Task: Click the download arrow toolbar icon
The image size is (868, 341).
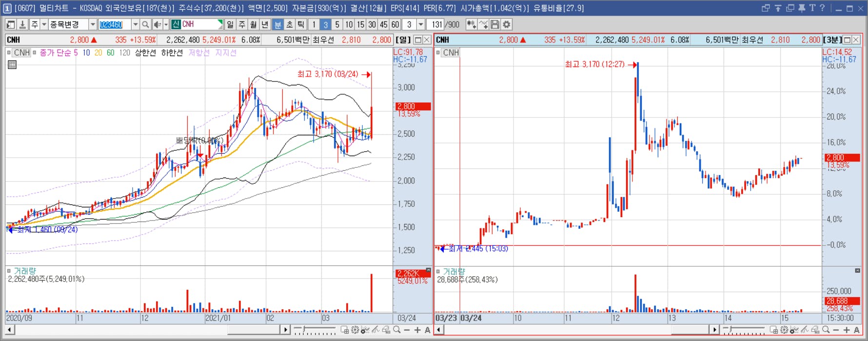Action: pos(22,24)
